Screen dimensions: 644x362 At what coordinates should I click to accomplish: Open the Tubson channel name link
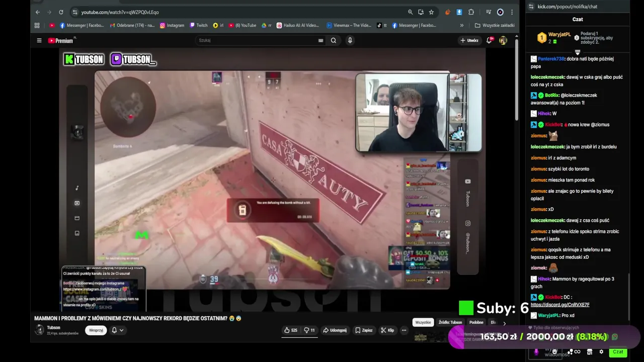[x=53, y=327]
